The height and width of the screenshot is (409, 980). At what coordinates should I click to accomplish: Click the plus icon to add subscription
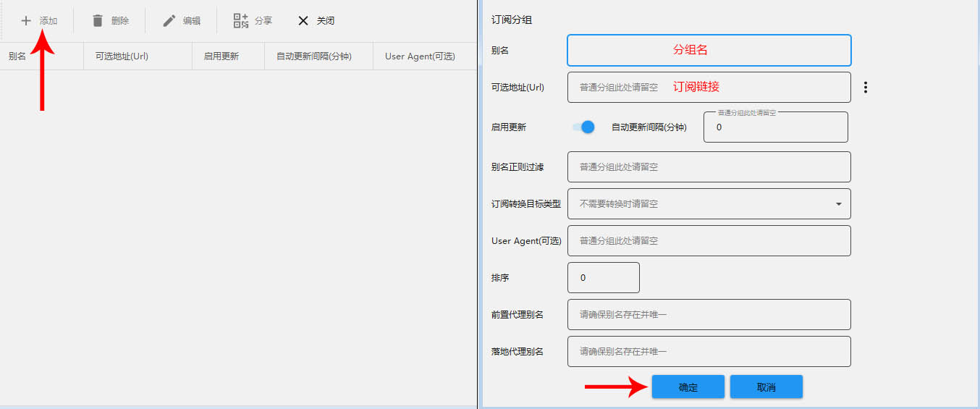coord(26,21)
